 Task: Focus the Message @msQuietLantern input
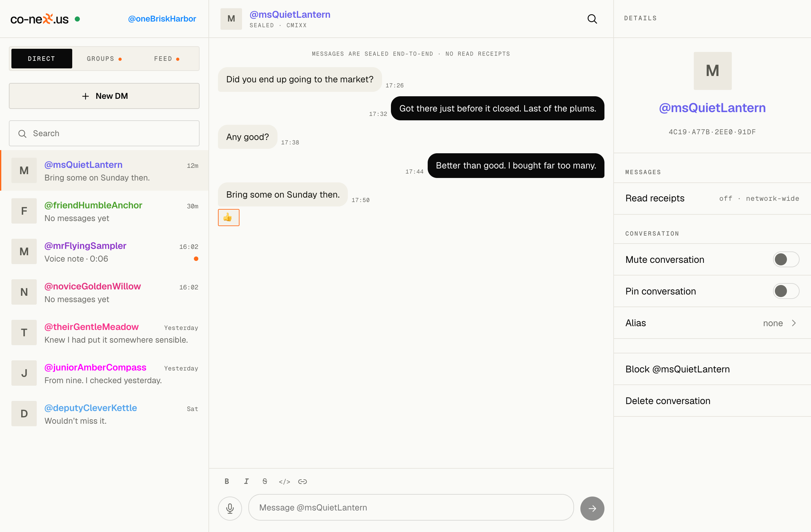pos(411,508)
